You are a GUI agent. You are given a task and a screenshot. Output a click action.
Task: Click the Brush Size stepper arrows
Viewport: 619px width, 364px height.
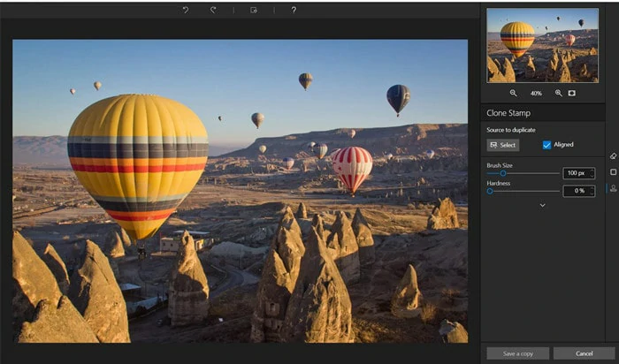pos(592,173)
